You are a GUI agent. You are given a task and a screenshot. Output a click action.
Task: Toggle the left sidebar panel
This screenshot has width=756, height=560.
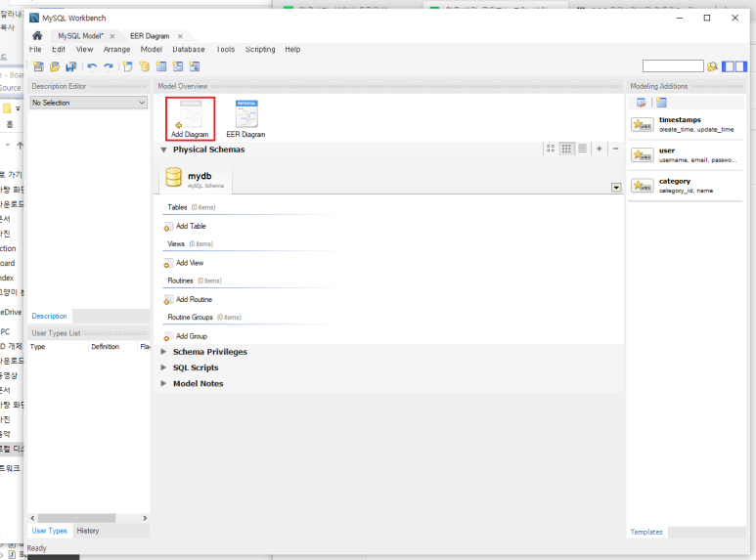pyautogui.click(x=728, y=66)
